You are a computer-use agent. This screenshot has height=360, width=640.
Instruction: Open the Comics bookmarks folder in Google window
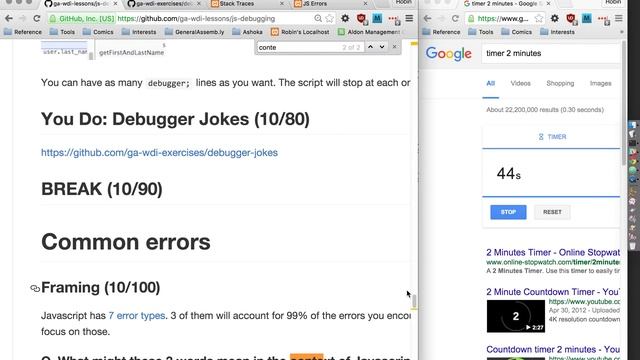click(x=516, y=32)
